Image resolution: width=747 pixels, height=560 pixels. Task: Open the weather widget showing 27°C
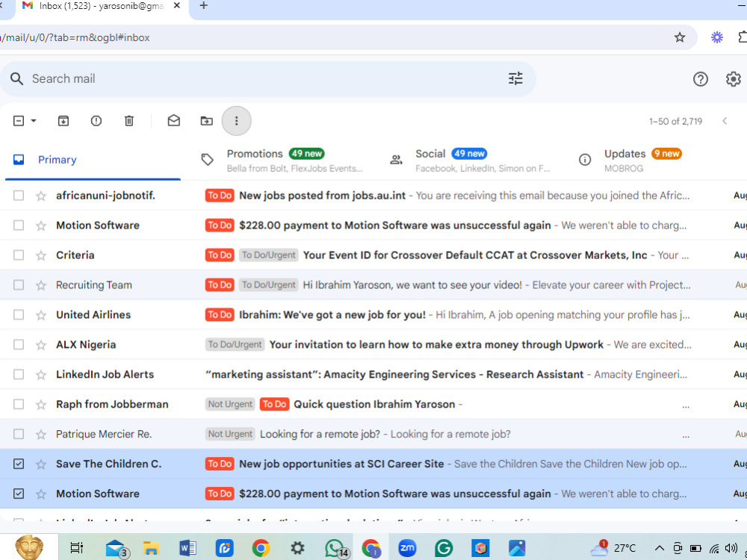613,549
